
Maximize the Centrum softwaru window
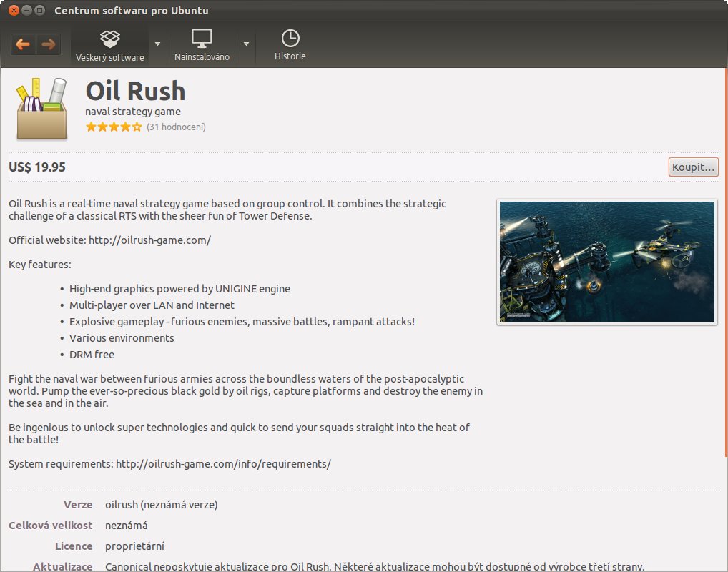click(x=39, y=10)
